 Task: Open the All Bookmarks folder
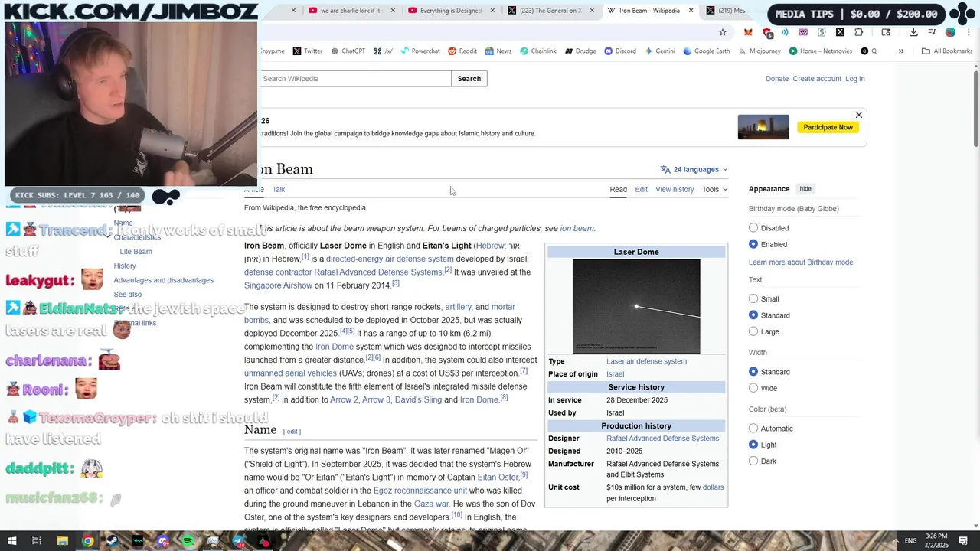click(947, 51)
